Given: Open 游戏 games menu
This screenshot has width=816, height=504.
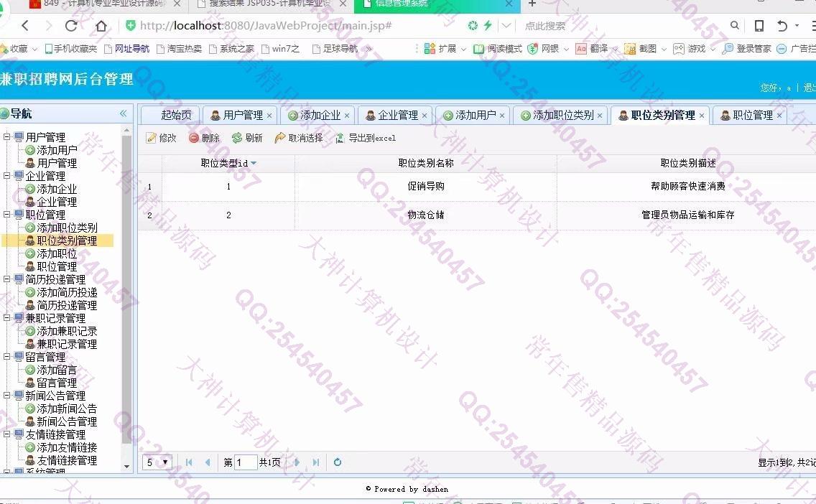Looking at the screenshot, I should pyautogui.click(x=694, y=48).
